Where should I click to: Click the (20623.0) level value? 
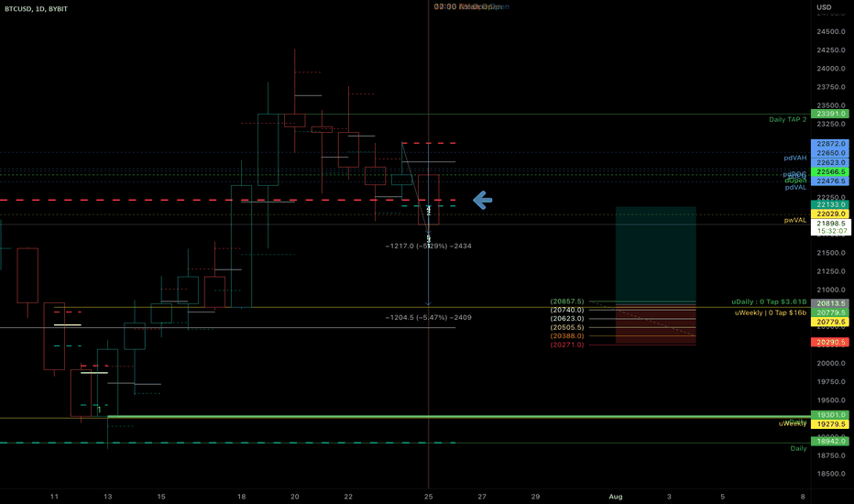coord(567,319)
